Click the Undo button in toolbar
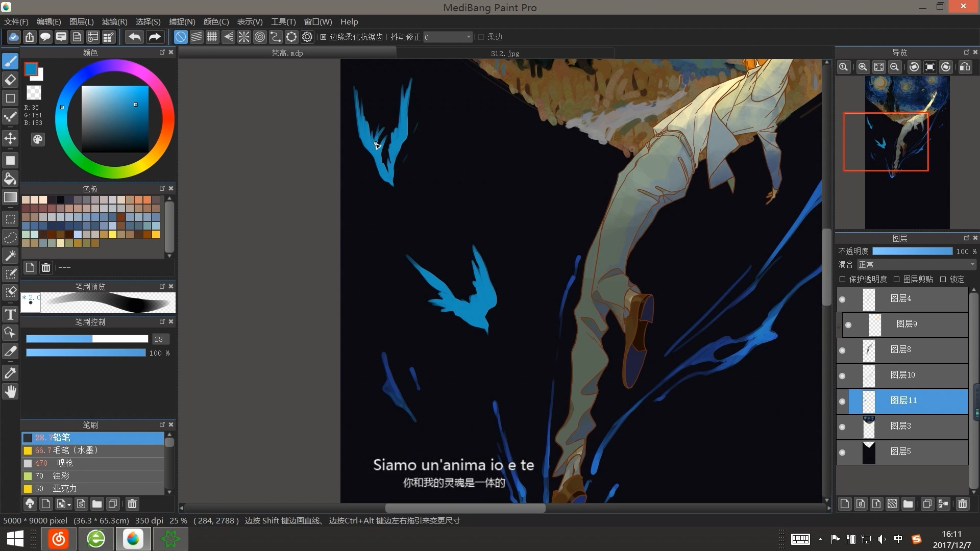980x551 pixels. tap(134, 37)
